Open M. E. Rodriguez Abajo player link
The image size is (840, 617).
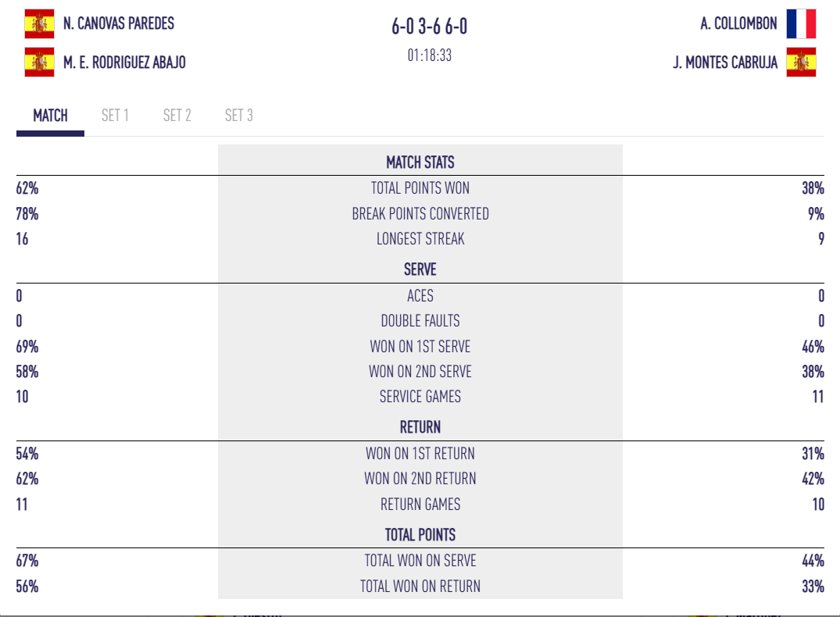124,62
